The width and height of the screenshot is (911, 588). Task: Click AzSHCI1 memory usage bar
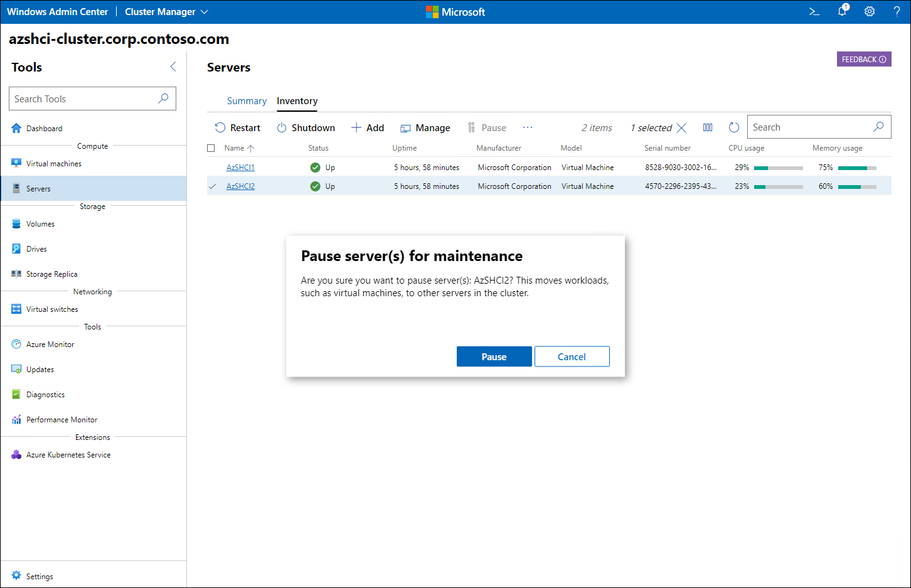857,168
